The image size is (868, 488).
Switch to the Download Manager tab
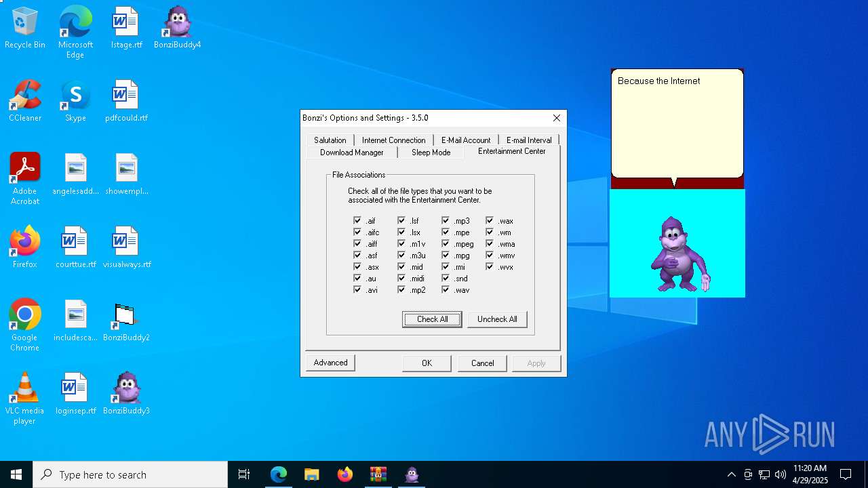tap(352, 152)
